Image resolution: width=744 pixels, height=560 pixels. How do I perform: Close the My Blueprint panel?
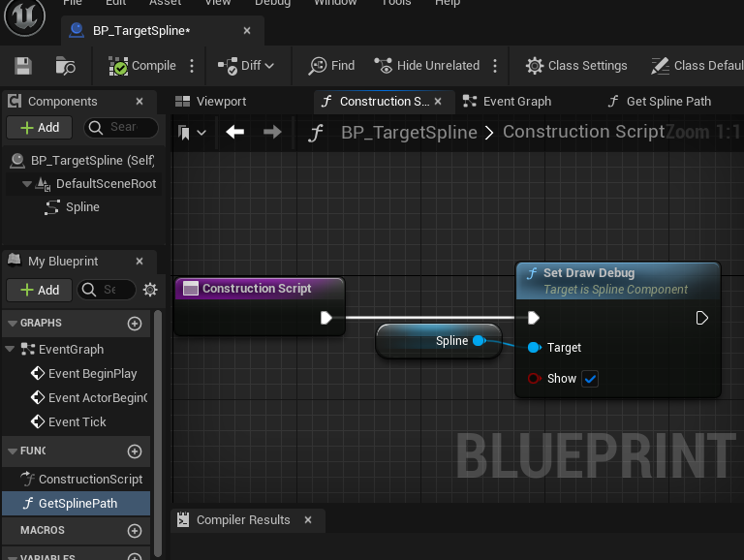(139, 261)
